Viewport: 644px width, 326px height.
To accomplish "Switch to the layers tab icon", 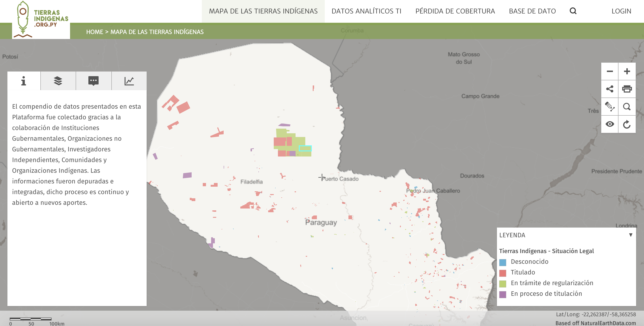I will coord(58,81).
